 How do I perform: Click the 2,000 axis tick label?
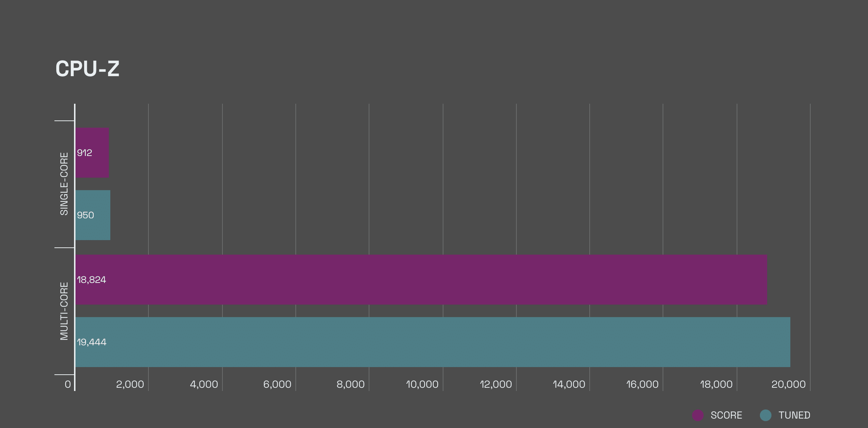(x=130, y=384)
